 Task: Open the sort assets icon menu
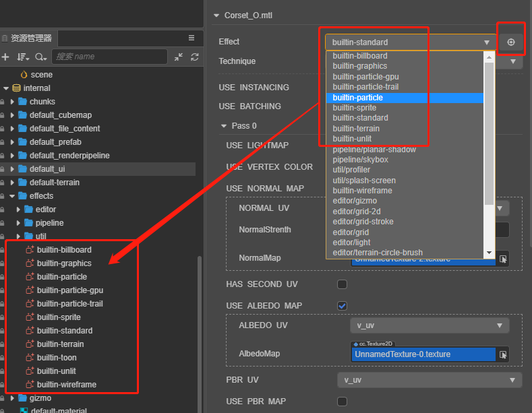tap(23, 57)
